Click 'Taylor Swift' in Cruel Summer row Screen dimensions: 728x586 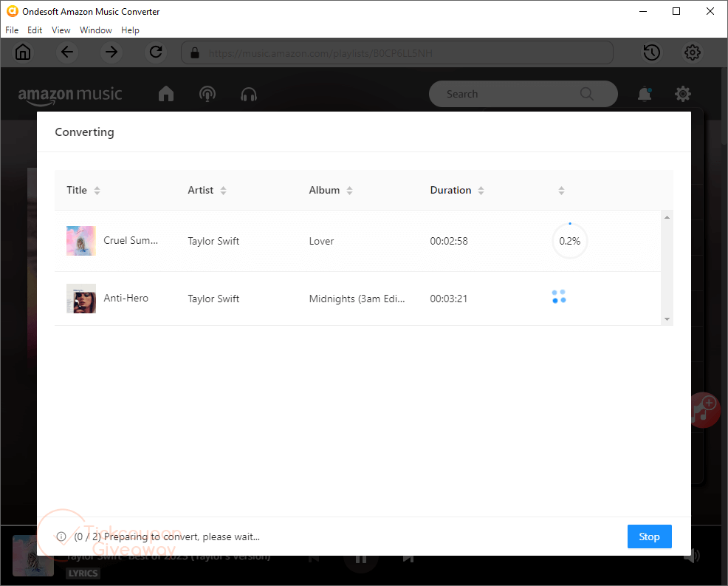[213, 241]
